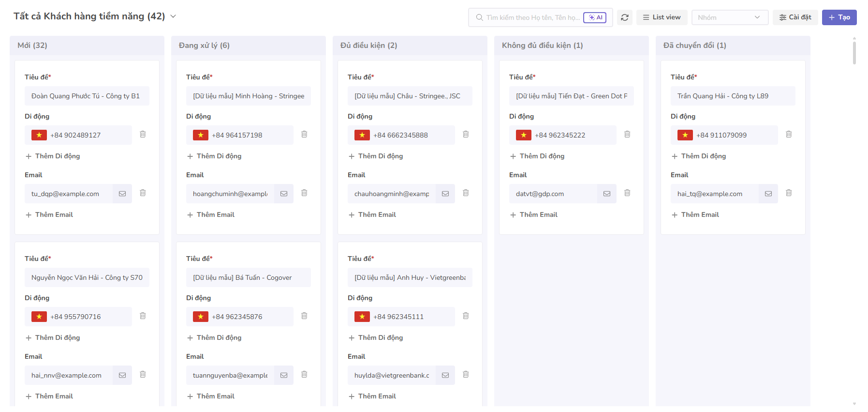Image resolution: width=868 pixels, height=412 pixels.
Task: Click the refresh icon next to search
Action: coord(625,17)
